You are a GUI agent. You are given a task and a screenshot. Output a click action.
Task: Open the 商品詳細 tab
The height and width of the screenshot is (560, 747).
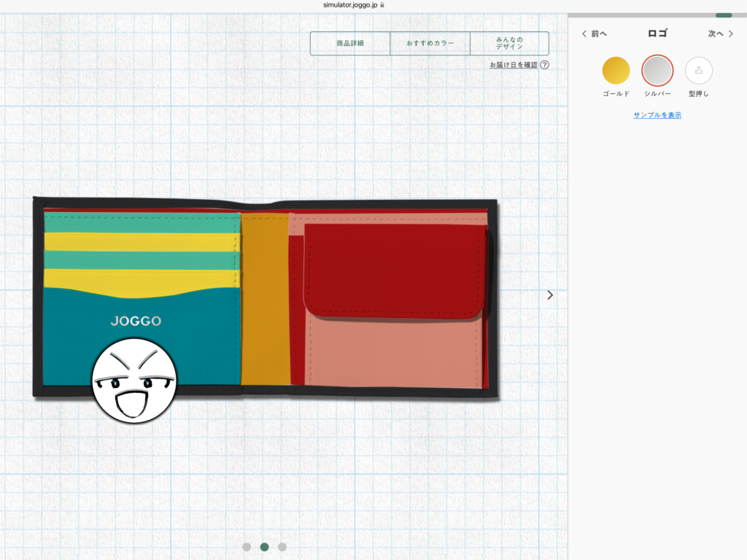[350, 44]
